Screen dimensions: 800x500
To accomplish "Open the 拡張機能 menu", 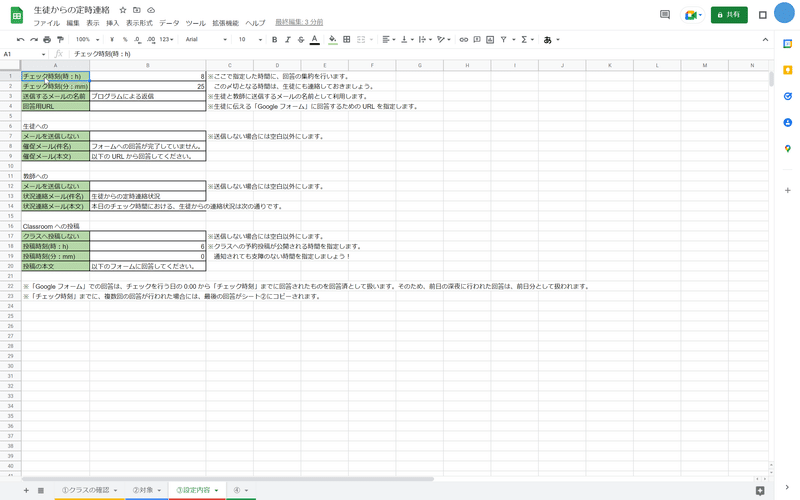I will pos(226,23).
